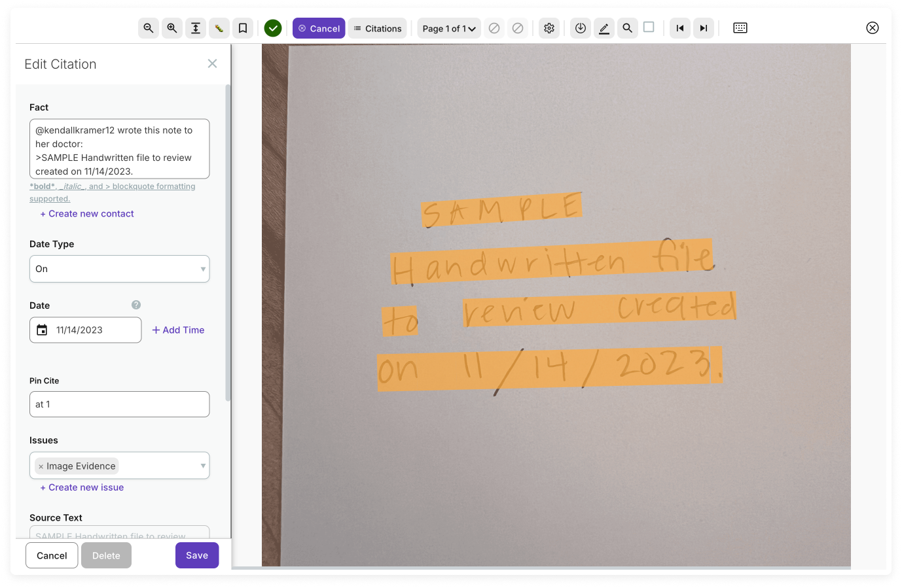
Task: Click the zoom out magnifier icon
Action: (149, 28)
